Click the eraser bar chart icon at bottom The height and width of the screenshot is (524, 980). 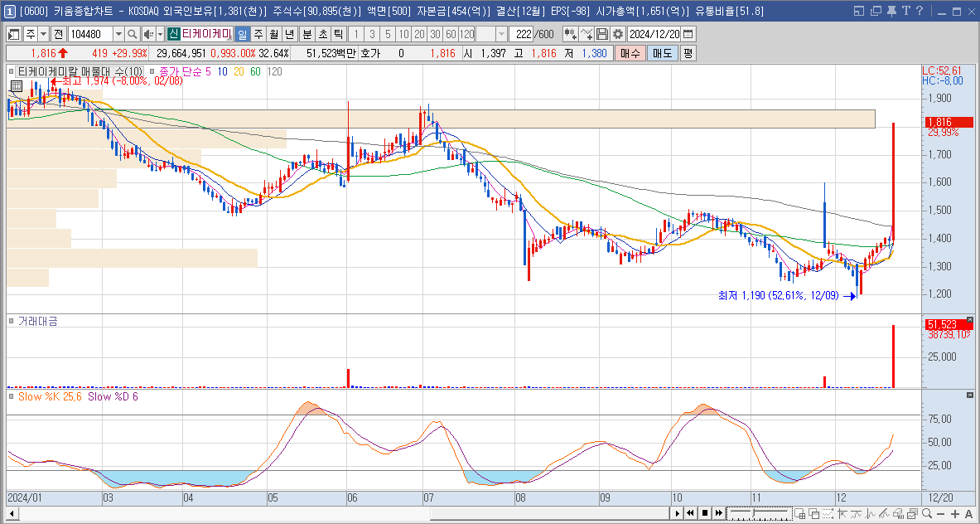click(x=898, y=513)
